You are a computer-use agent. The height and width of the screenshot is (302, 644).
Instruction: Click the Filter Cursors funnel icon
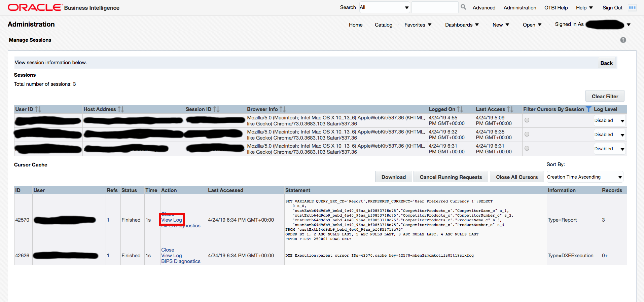point(588,109)
